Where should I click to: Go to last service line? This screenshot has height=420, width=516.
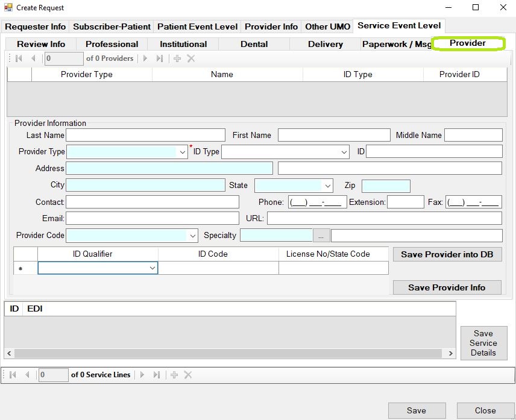[x=157, y=375]
